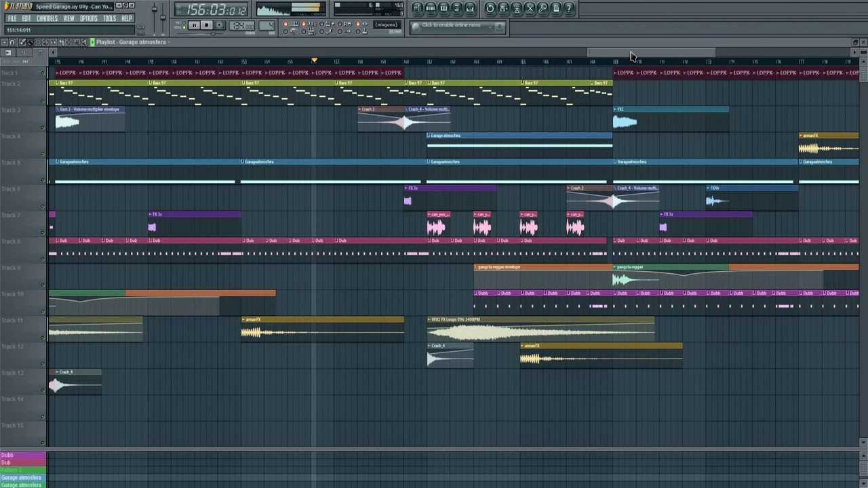Open the VIEW menu
The height and width of the screenshot is (488, 868).
[68, 18]
